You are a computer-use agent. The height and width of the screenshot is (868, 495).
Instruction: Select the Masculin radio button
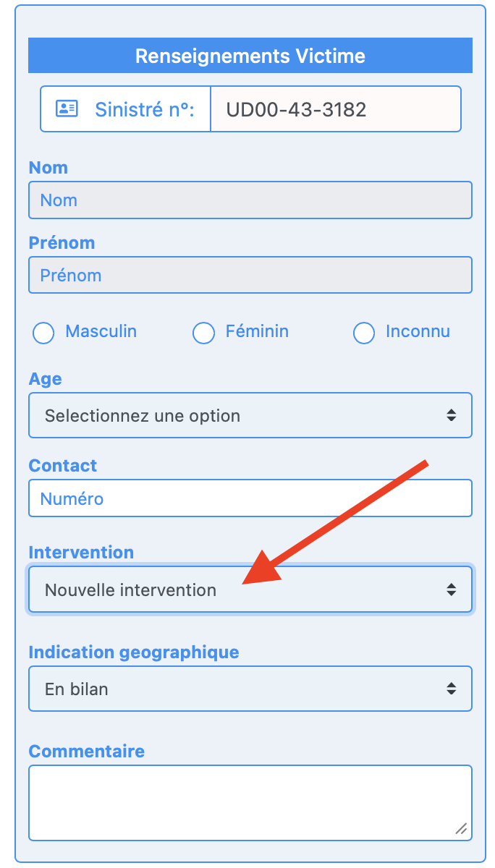coord(43,333)
